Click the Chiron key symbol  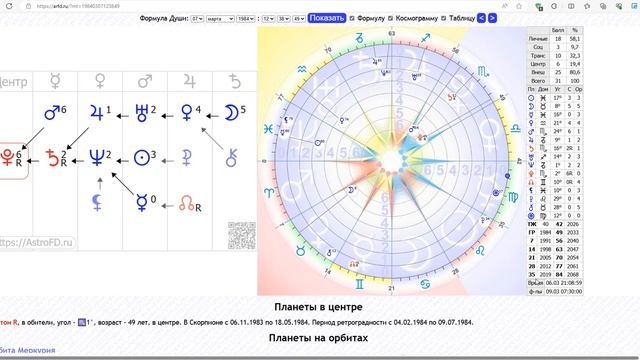pyautogui.click(x=231, y=158)
